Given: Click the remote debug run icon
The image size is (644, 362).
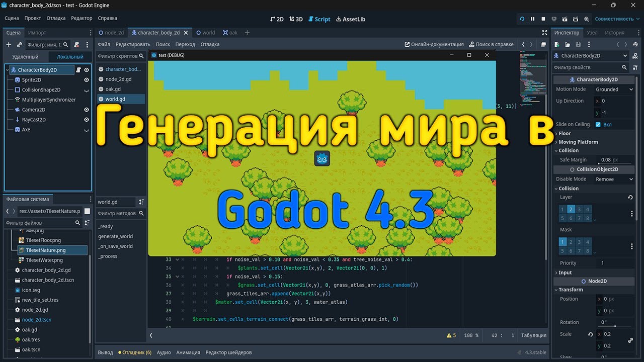Looking at the screenshot, I should (554, 19).
